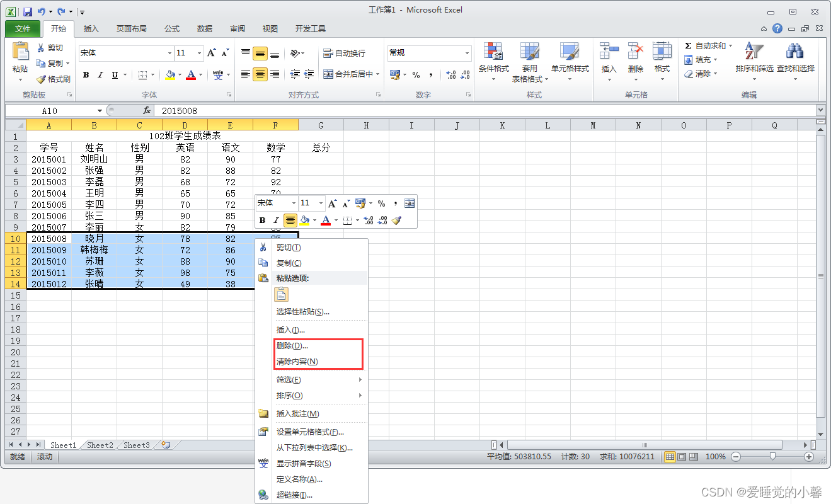This screenshot has height=504, width=831.
Task: Open Cell Styles (单元格样式)
Action: (570, 63)
